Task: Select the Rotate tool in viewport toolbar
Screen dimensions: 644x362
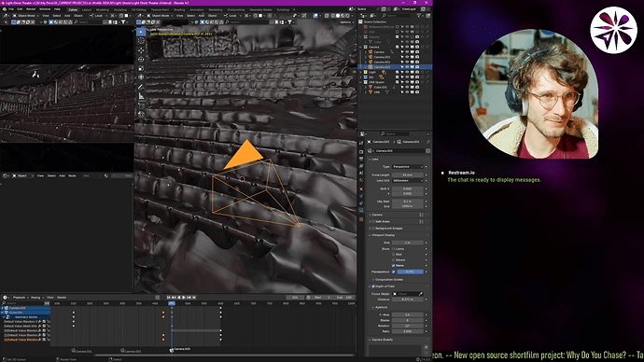Action: coord(141,59)
